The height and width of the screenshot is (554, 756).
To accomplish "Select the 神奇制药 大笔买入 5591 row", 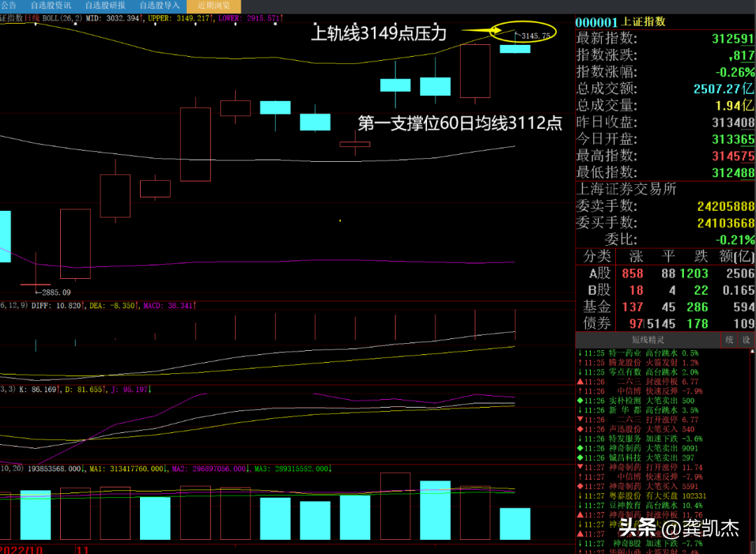I will 662,487.
